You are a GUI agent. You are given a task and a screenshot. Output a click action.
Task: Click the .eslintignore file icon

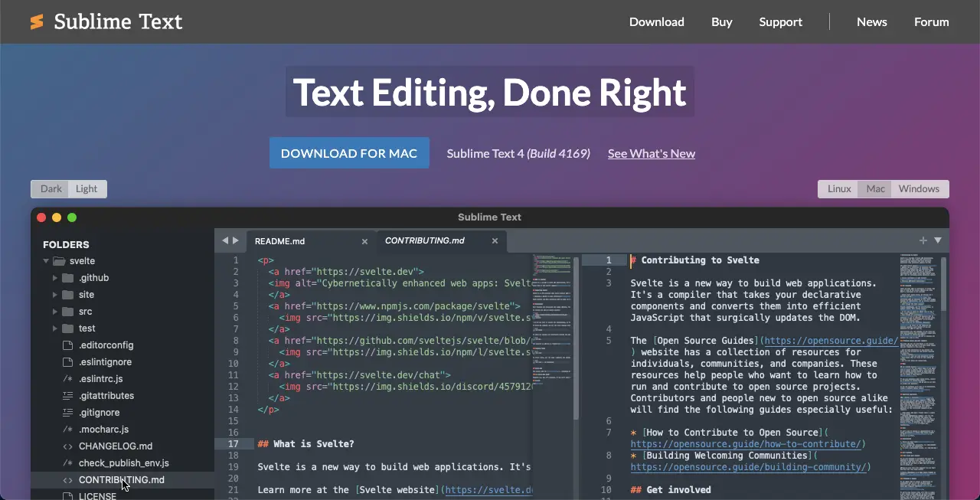point(67,362)
